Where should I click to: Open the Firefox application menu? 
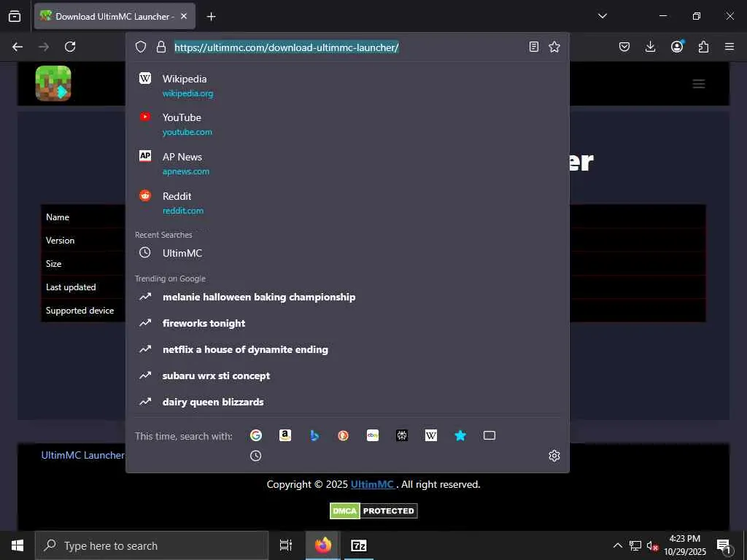pos(729,47)
